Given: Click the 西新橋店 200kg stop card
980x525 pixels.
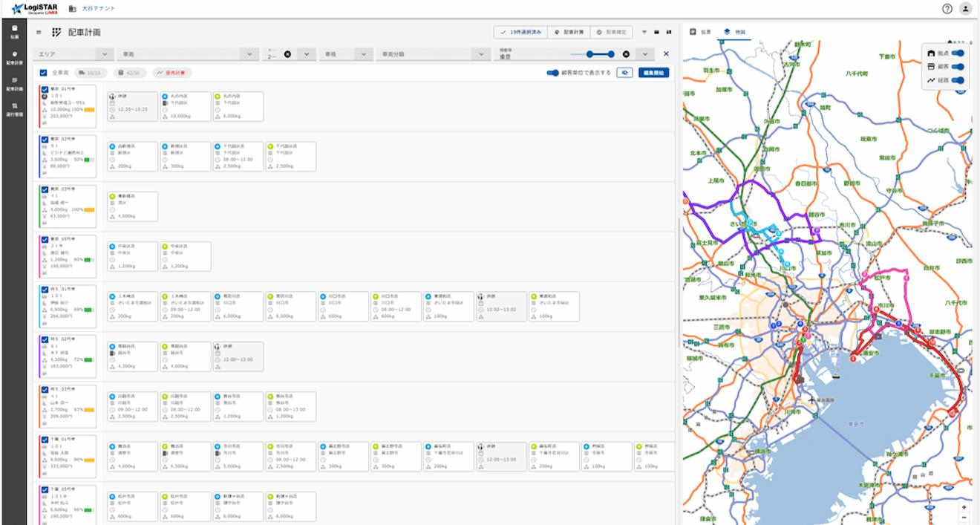Looking at the screenshot, I should [x=133, y=157].
